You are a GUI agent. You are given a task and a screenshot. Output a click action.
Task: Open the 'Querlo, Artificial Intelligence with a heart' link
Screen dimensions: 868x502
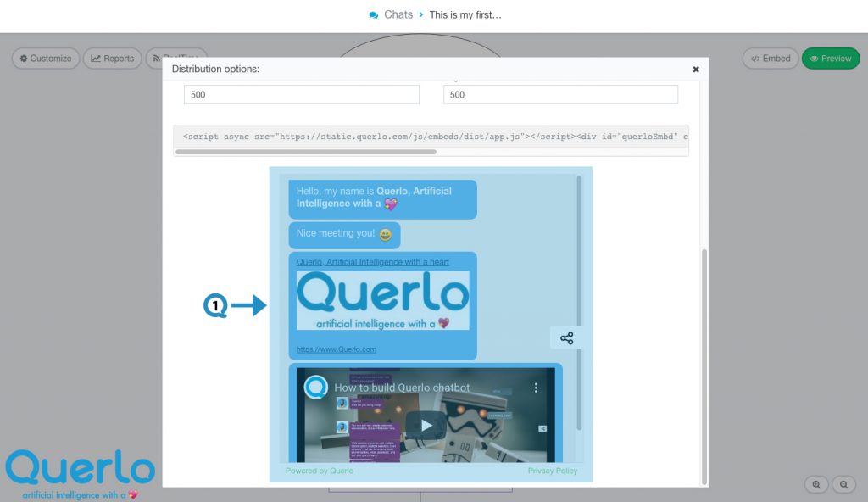tap(373, 262)
